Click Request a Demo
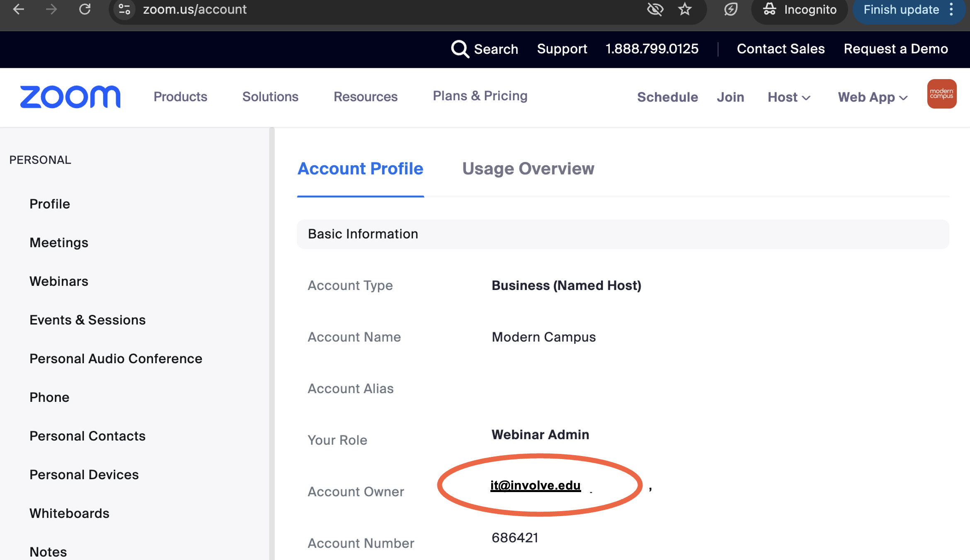Image resolution: width=970 pixels, height=560 pixels. [896, 49]
